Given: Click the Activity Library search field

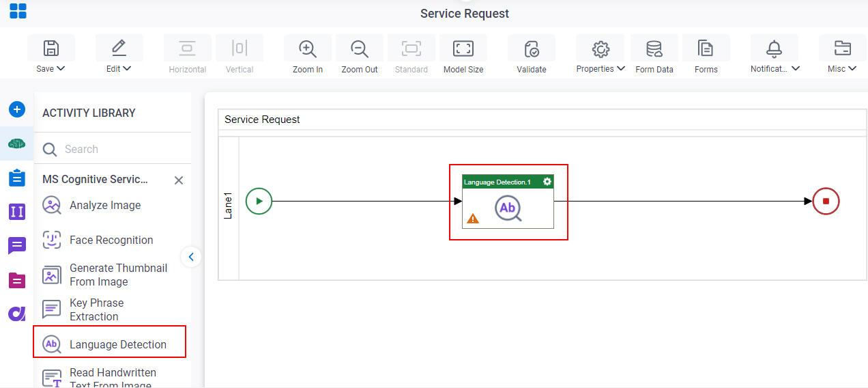Looking at the screenshot, I should (x=113, y=149).
